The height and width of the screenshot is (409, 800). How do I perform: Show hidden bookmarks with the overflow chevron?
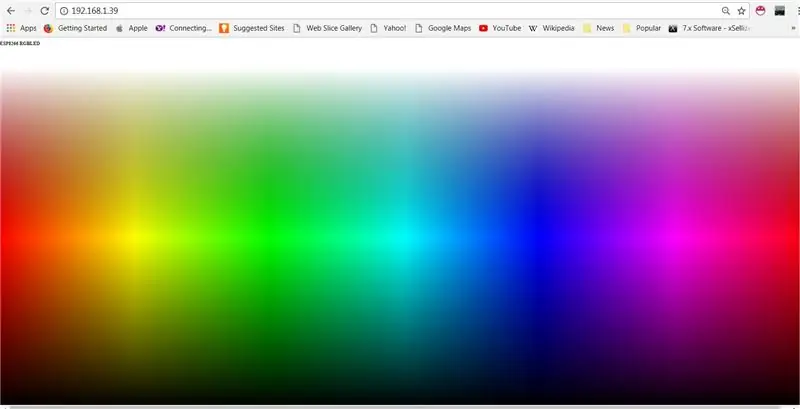793,28
